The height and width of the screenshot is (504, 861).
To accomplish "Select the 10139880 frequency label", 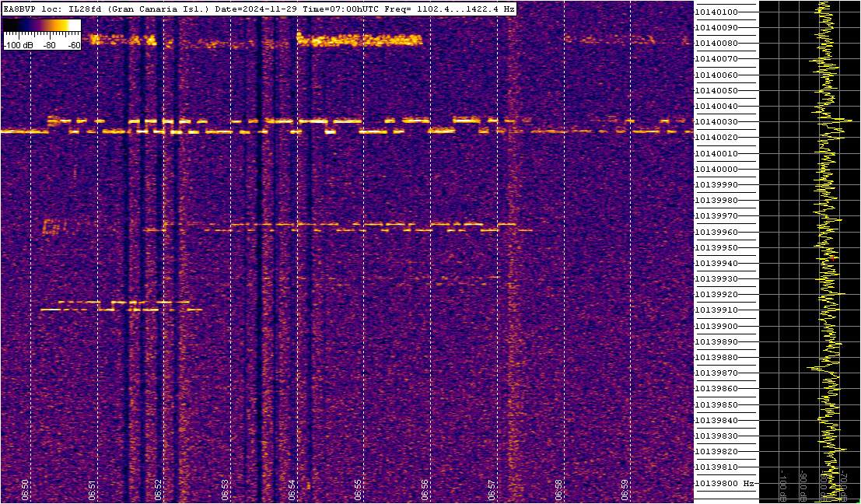I will (x=717, y=358).
